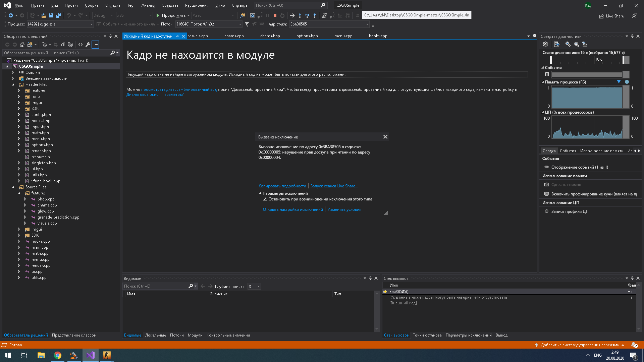Open the Process csgo.exe dropdown
This screenshot has width=644, height=362.
[91, 24]
